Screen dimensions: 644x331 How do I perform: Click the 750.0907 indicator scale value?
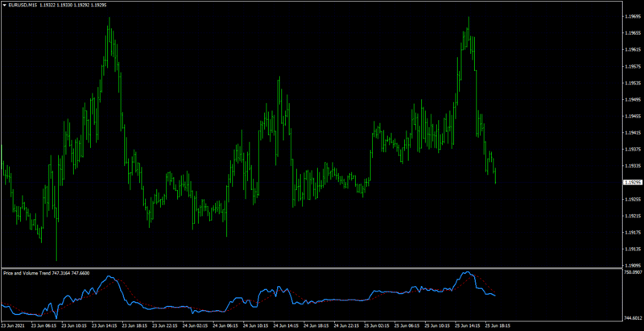point(633,272)
